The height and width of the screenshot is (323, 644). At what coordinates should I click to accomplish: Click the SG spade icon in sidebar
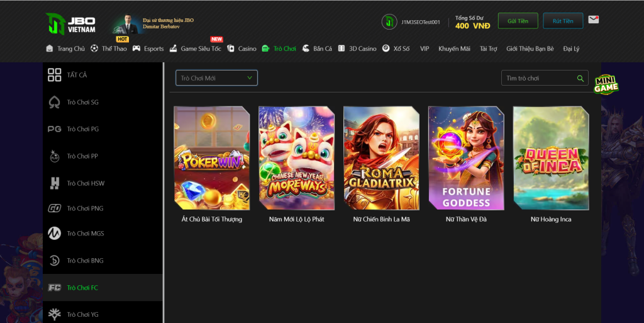[x=54, y=102]
